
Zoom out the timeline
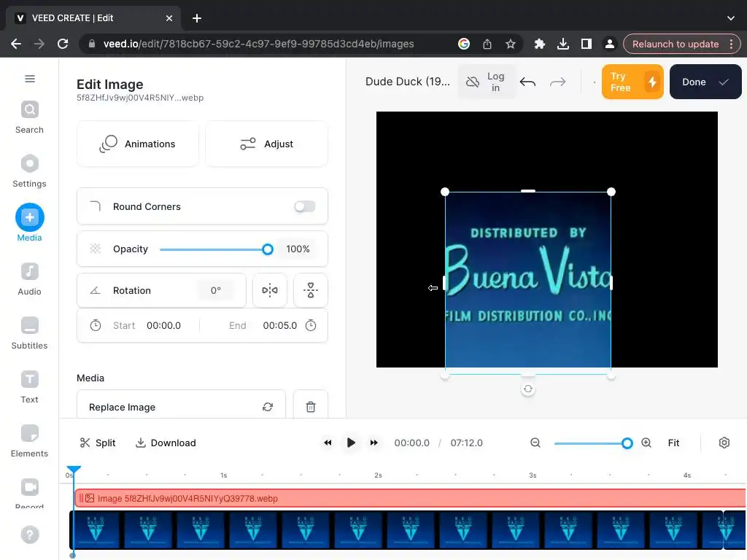tap(535, 443)
